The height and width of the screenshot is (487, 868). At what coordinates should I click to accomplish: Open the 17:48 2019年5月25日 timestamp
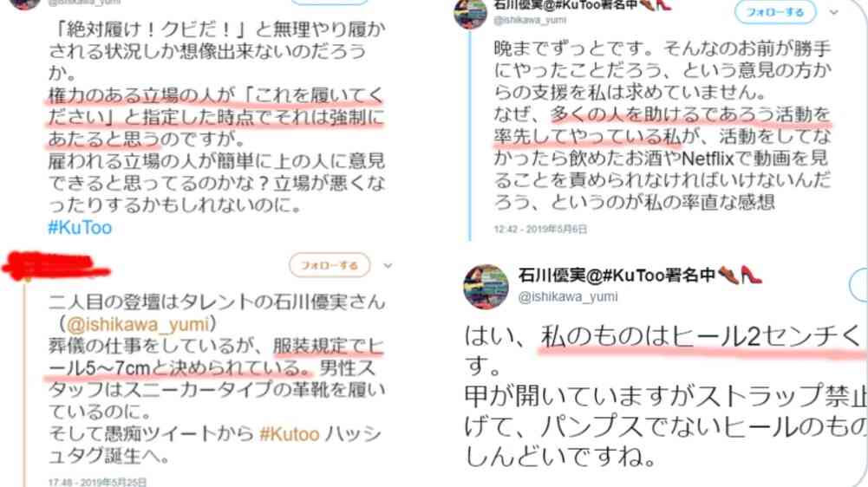(x=97, y=482)
